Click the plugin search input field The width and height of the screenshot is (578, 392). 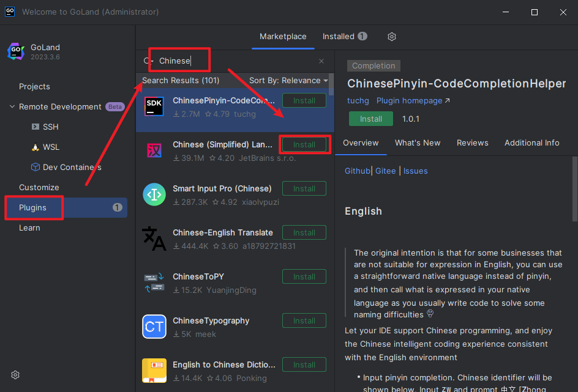click(236, 61)
